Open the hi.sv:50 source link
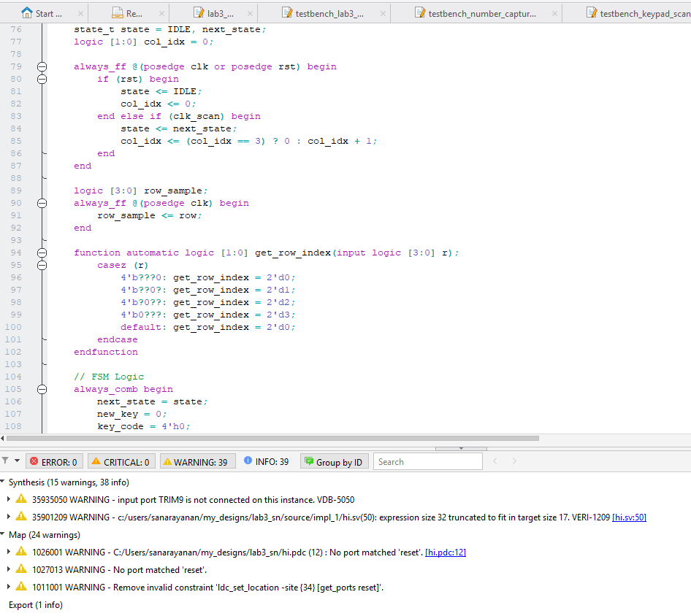Screen dimensions: 691x616 point(629,517)
